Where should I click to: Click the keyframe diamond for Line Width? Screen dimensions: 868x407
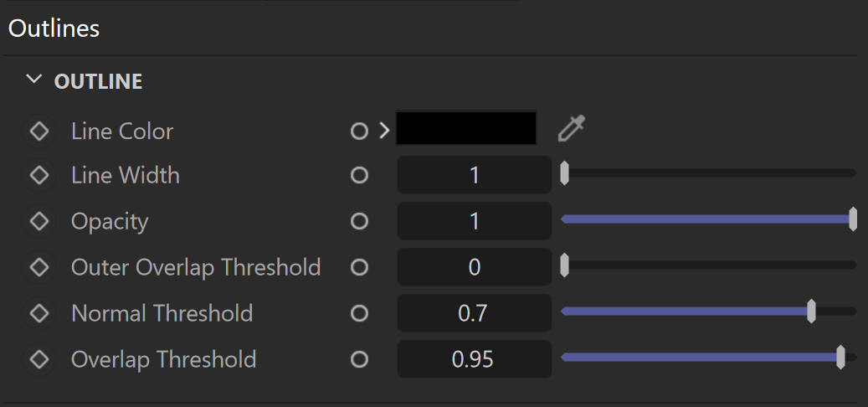pos(39,176)
